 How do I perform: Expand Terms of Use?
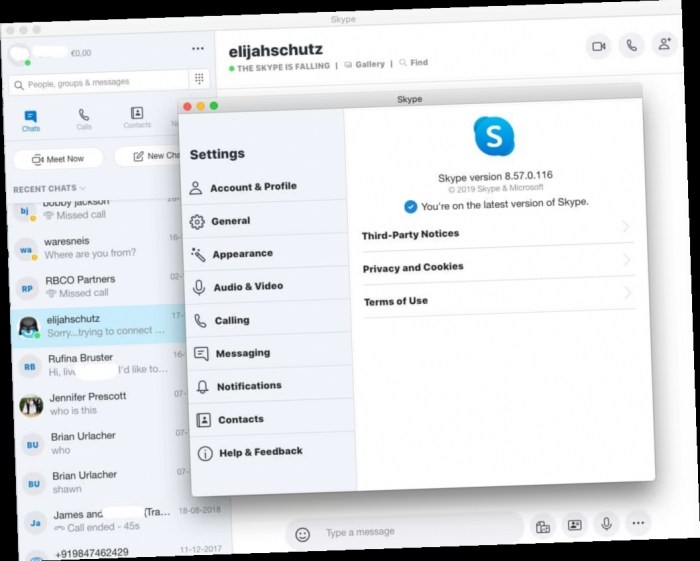pos(499,298)
